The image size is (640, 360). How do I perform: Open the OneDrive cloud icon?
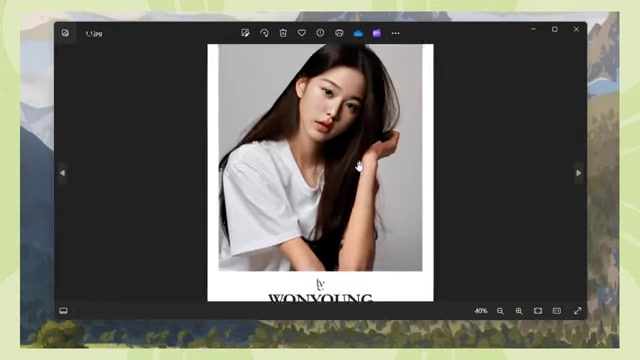pyautogui.click(x=358, y=33)
